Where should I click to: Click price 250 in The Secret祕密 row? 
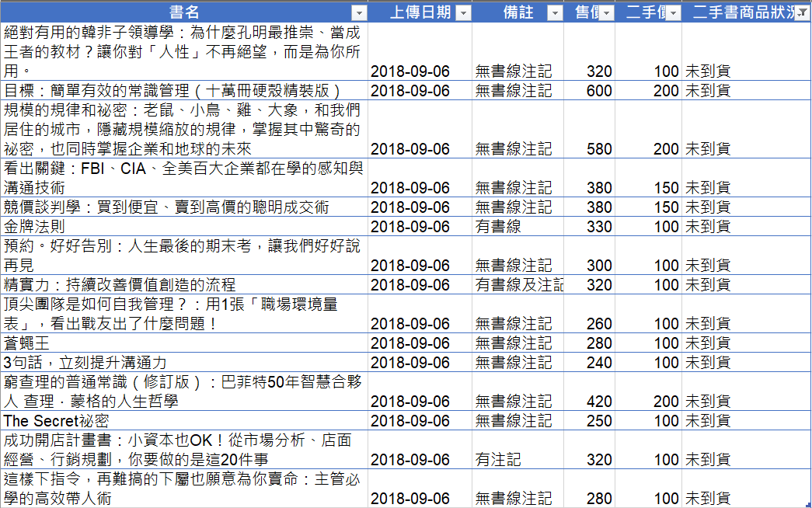[599, 421]
